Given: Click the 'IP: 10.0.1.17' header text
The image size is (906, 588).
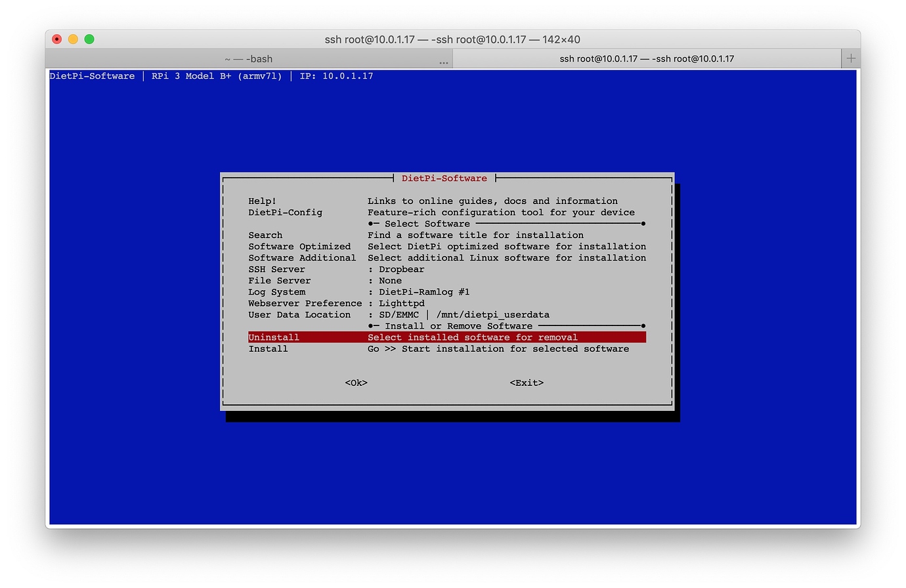Looking at the screenshot, I should pos(336,76).
